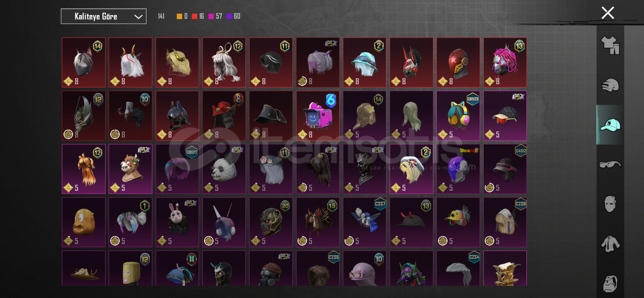Select the panda head mask item

224,169
